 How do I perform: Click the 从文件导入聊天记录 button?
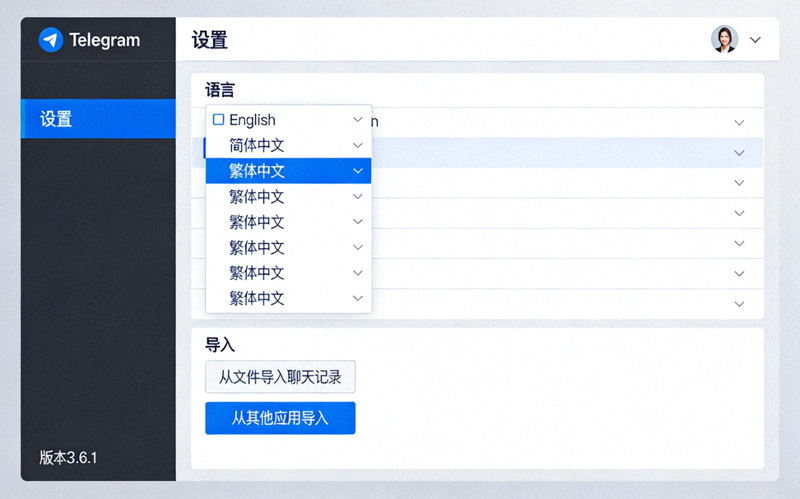pyautogui.click(x=280, y=377)
